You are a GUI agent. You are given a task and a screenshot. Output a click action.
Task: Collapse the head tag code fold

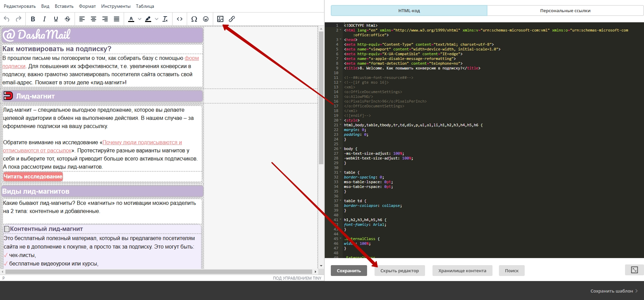pos(341,40)
